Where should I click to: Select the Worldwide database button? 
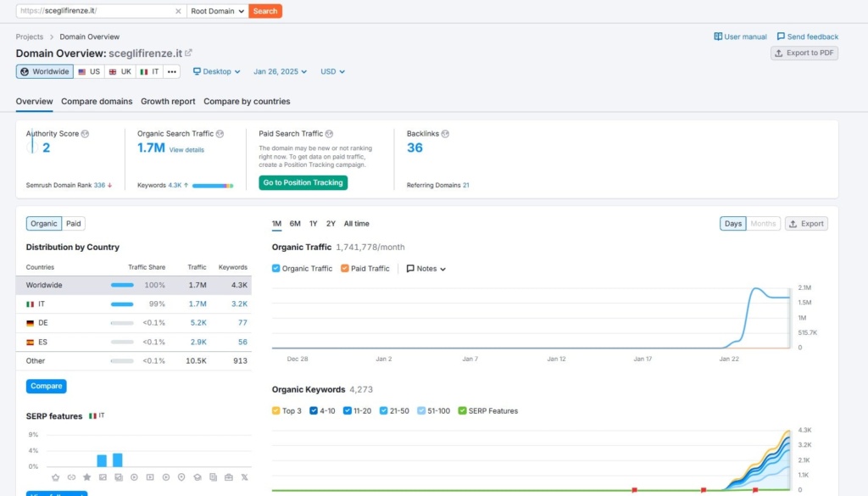(45, 71)
